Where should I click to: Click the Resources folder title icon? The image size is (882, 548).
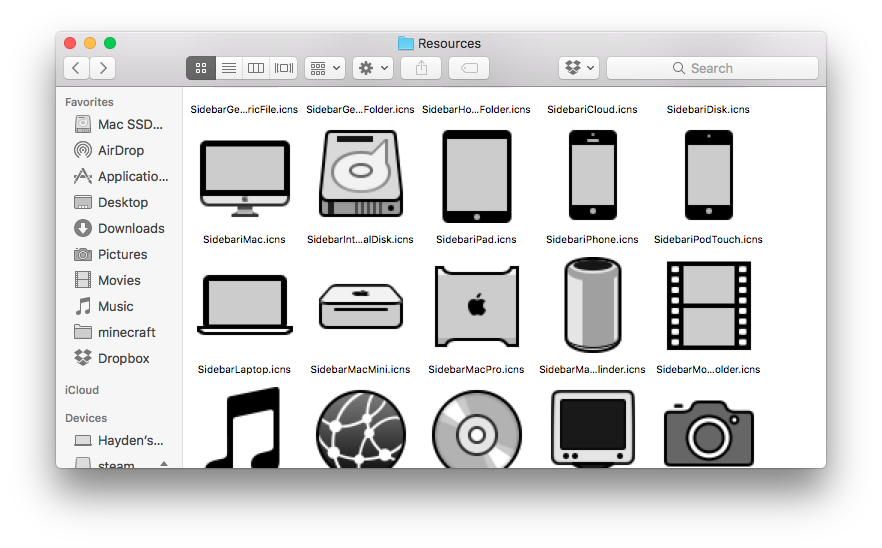coord(406,43)
